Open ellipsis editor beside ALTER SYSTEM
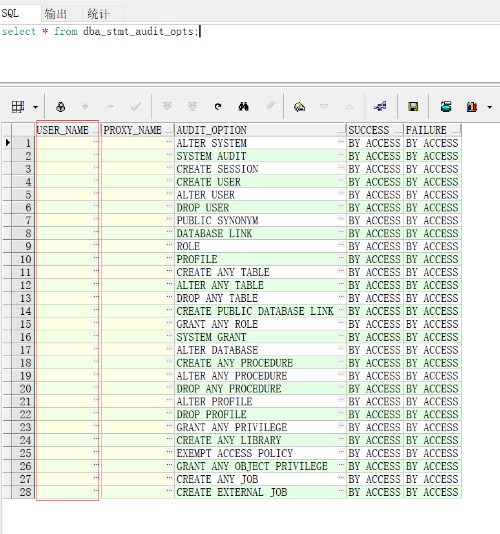This screenshot has height=534, width=500. coord(341,141)
